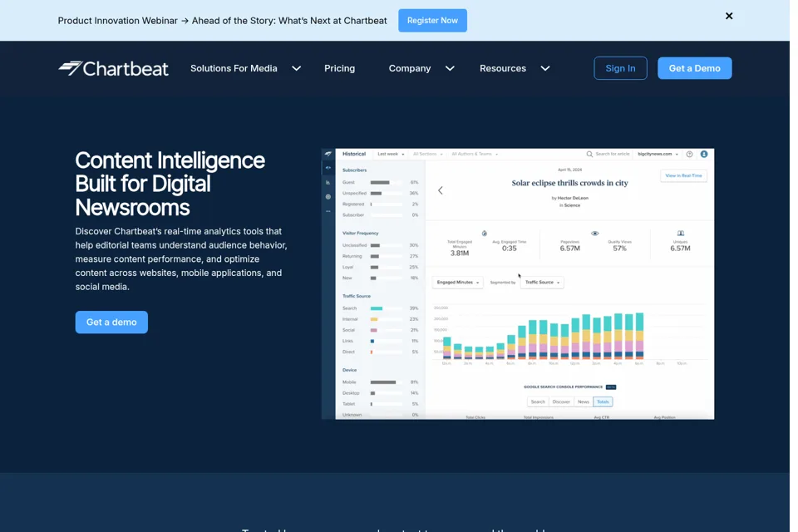
Task: Click the engaged time clock icon
Action: (x=484, y=233)
